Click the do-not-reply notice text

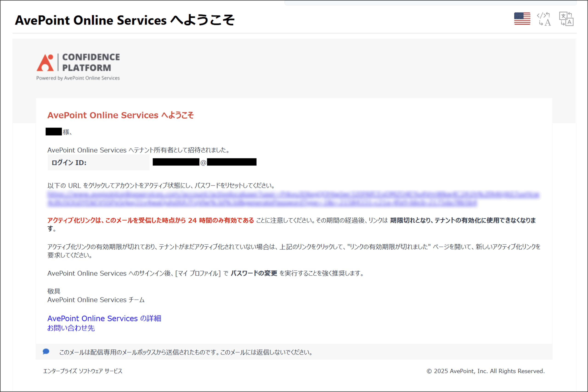[186, 352]
